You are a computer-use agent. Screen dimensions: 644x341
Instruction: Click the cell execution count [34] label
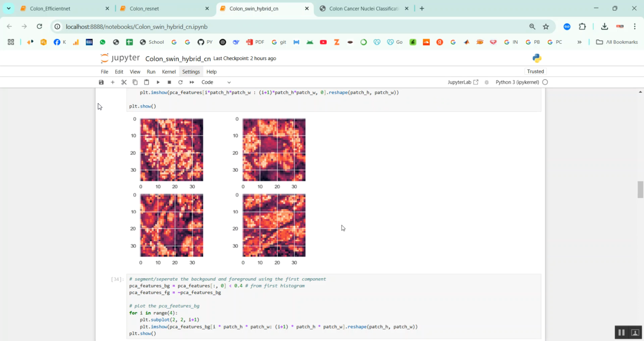click(x=116, y=279)
